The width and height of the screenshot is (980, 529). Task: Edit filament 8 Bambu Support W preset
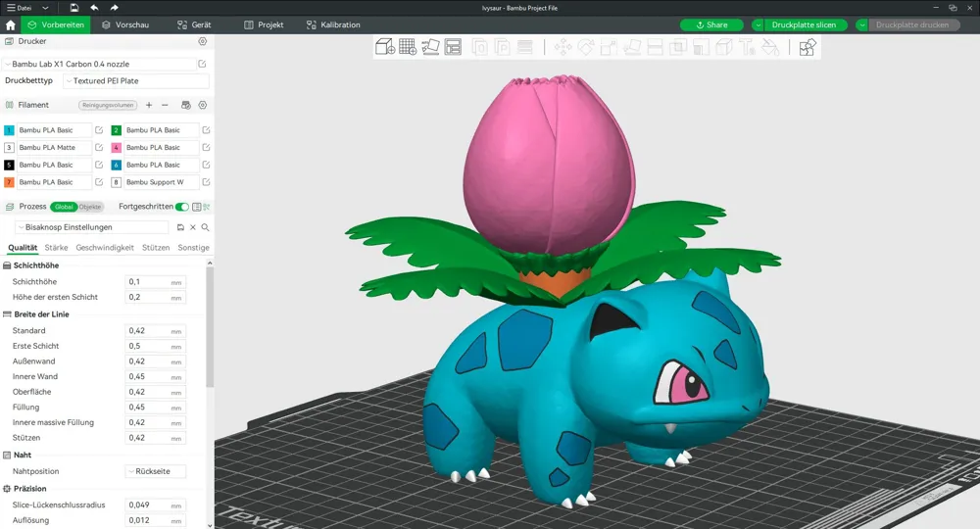coord(206,182)
